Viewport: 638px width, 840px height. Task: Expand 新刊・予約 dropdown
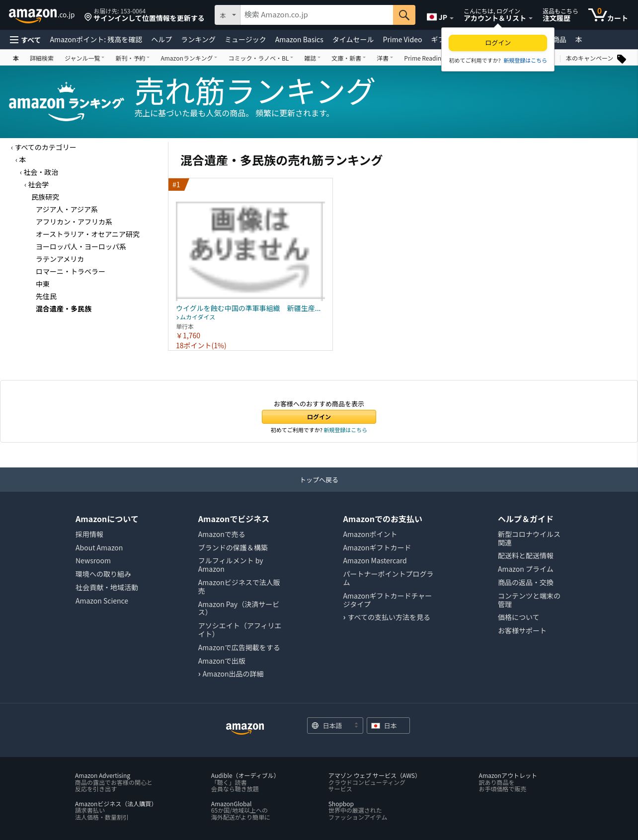tap(132, 58)
